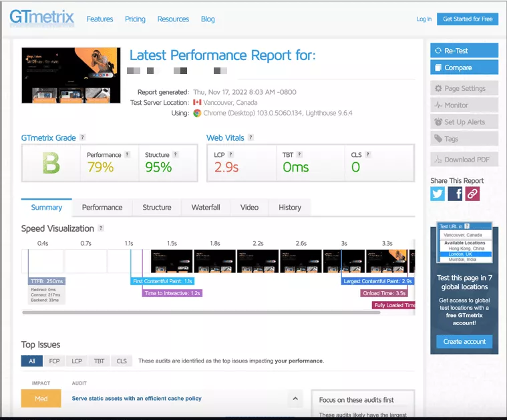Open the Test URL in location dropdown
The height and width of the screenshot is (420, 507).
465,234
